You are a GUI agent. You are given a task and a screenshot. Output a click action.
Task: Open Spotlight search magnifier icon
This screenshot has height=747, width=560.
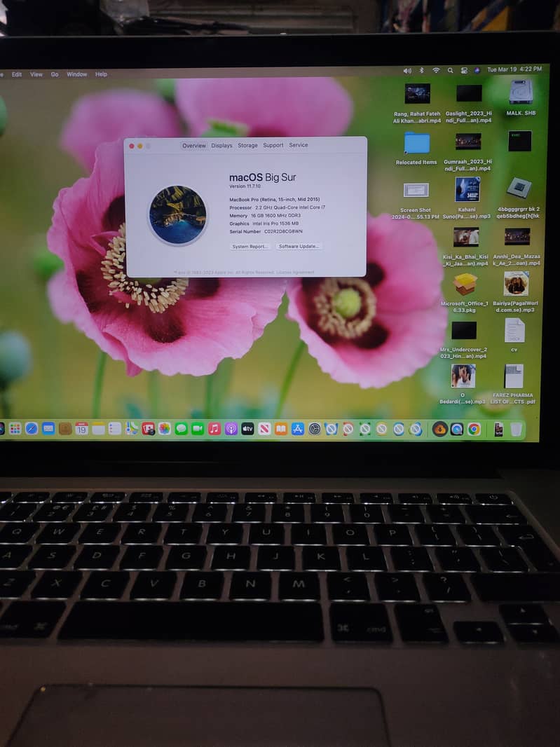point(451,70)
